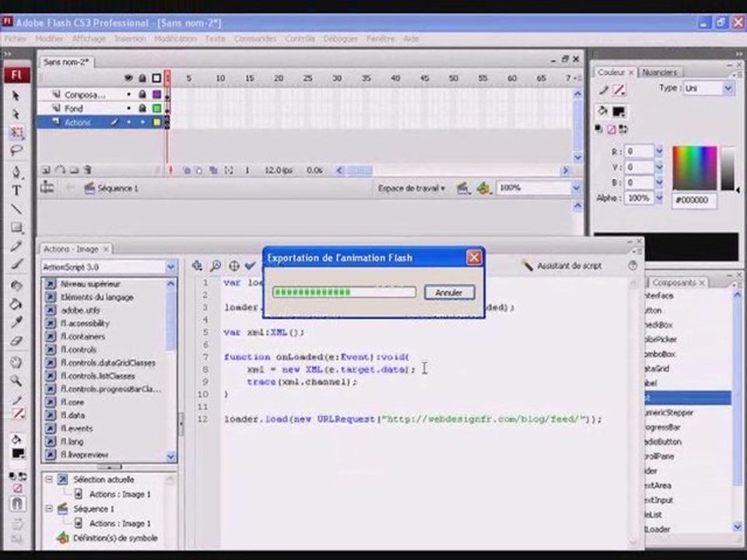Toggle visibility dot of Composa... layer
The width and height of the screenshot is (747, 560).
pos(128,95)
